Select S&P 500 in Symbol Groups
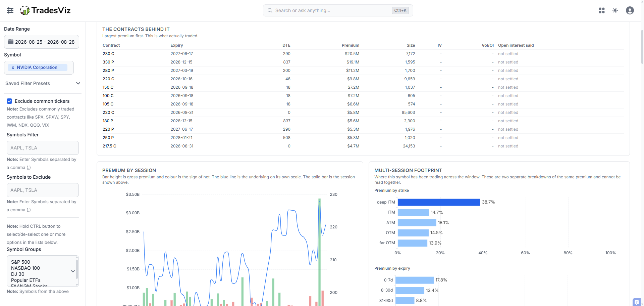This screenshot has width=644, height=306. coord(20,262)
